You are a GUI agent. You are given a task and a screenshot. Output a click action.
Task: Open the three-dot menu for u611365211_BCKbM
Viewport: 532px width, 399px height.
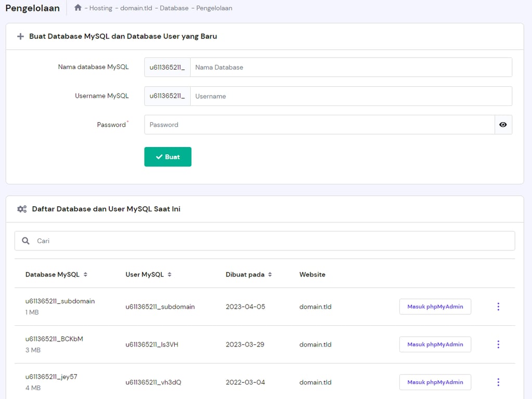(x=498, y=344)
